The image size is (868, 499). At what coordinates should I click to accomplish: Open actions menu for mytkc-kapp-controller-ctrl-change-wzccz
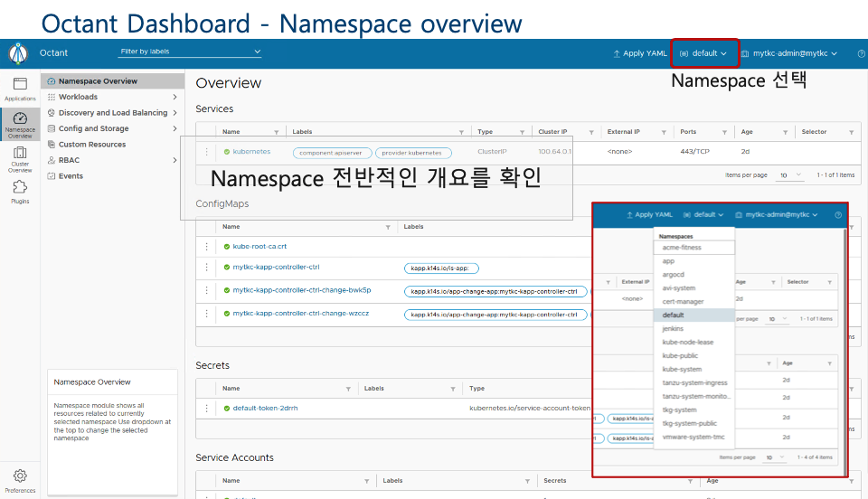206,314
